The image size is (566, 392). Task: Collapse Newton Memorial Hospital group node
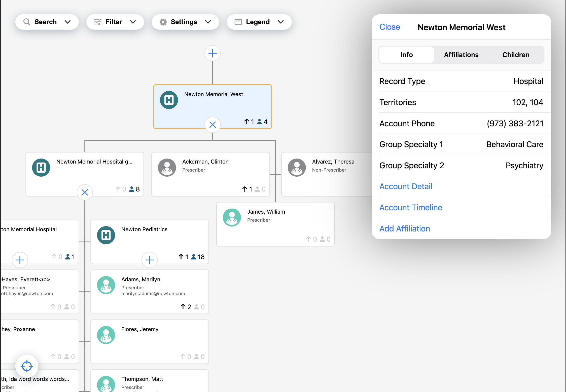[x=85, y=192]
